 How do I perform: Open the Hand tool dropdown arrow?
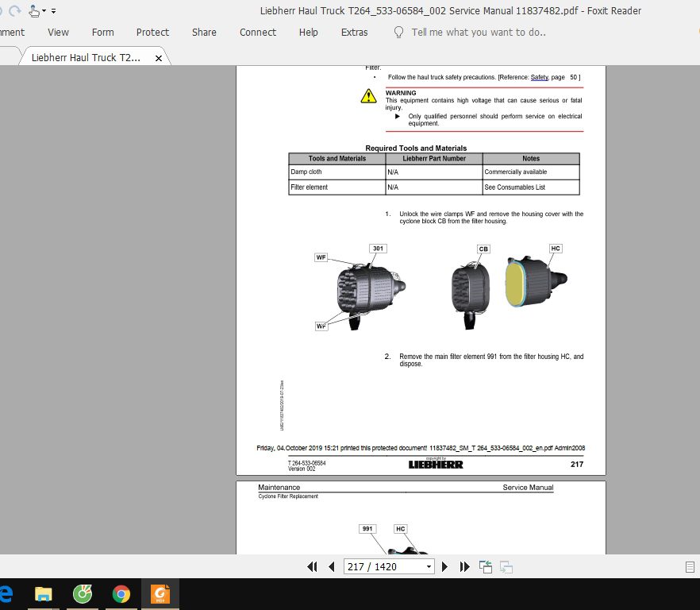(x=43, y=11)
